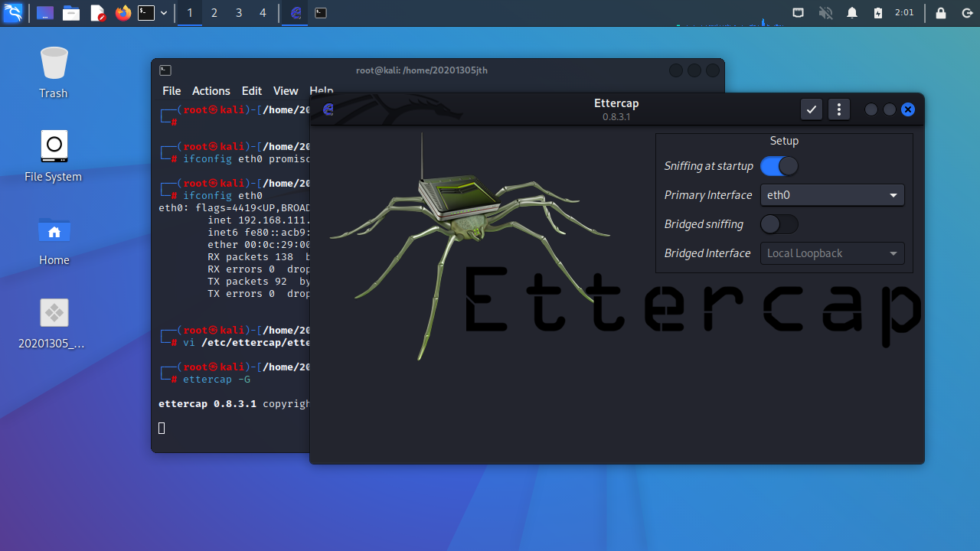The image size is (980, 551).
Task: Click 'Bridged Interface' label
Action: tap(707, 253)
